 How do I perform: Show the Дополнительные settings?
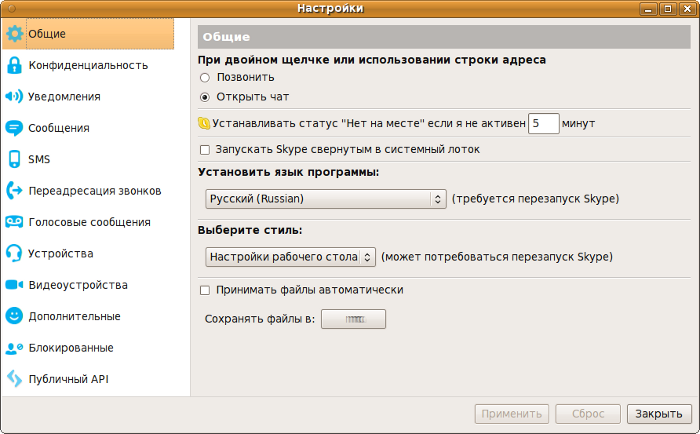(x=88, y=316)
